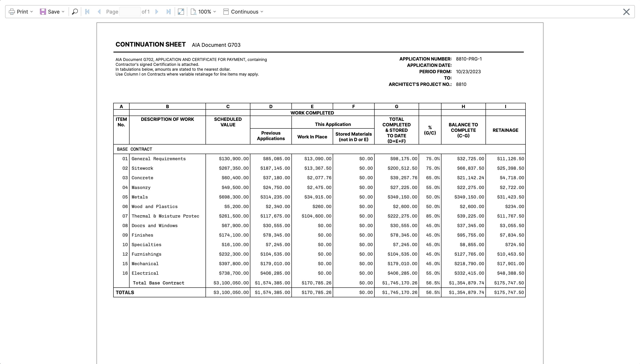Click Finishes balance $95,755.00
The image size is (640, 364).
coord(470,235)
